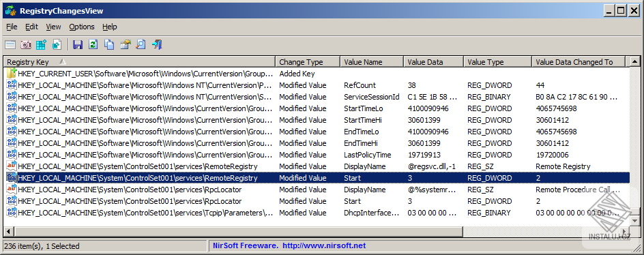
Task: Click the vertical scrollbar down arrow
Action: point(634,220)
